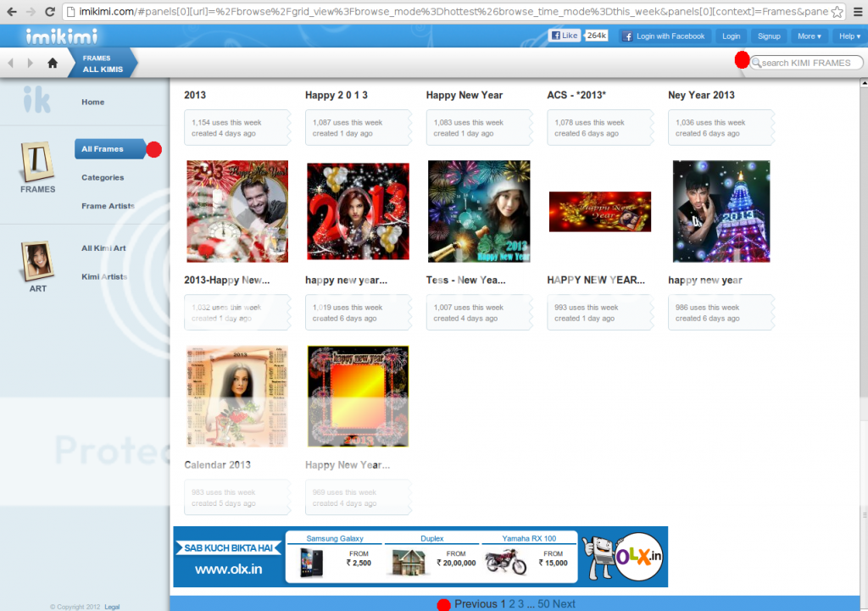This screenshot has height=611, width=868.
Task: Open the Happy 2 0 1 3 frame thumbnail
Action: pos(358,211)
